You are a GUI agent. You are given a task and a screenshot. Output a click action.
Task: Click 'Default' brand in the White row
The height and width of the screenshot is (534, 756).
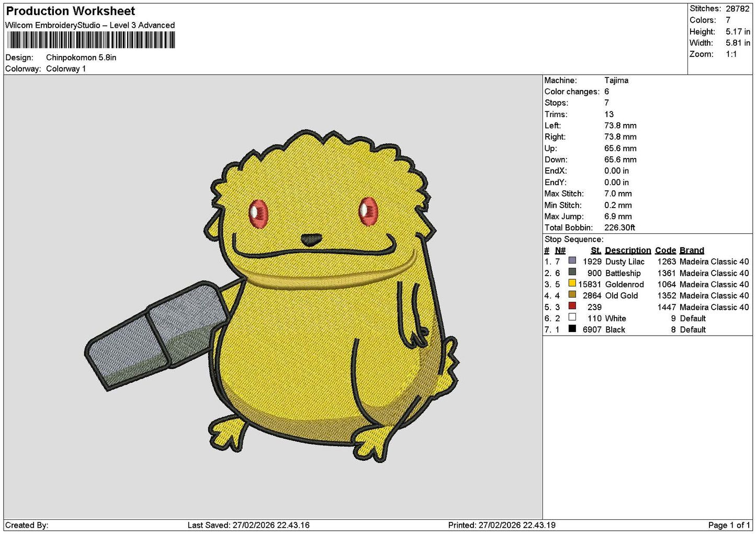point(693,319)
